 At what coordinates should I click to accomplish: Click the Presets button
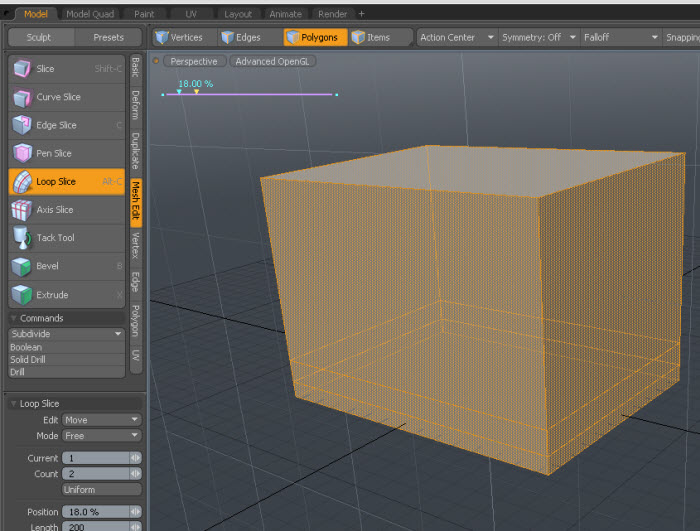108,37
